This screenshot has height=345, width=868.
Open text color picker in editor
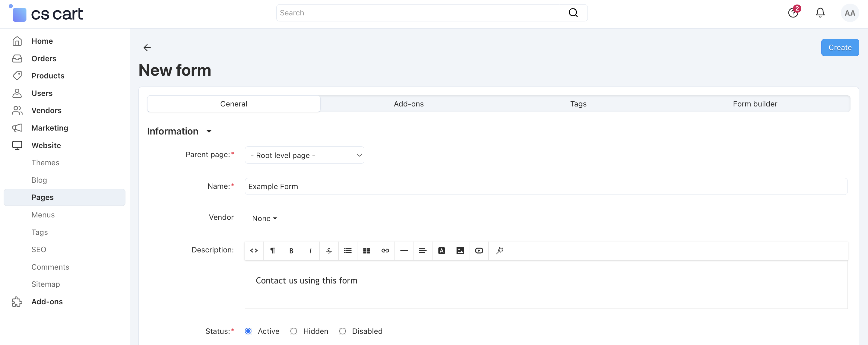coord(442,251)
